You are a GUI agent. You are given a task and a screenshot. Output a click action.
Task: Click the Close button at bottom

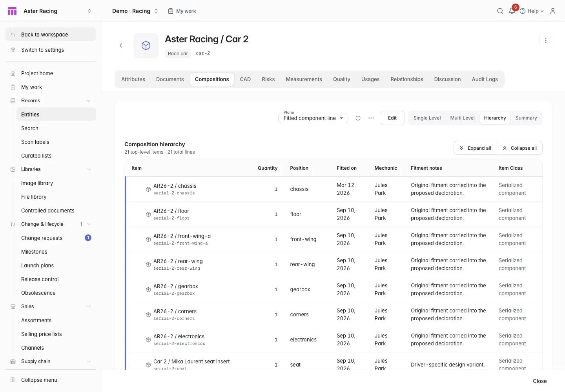pyautogui.click(x=539, y=381)
